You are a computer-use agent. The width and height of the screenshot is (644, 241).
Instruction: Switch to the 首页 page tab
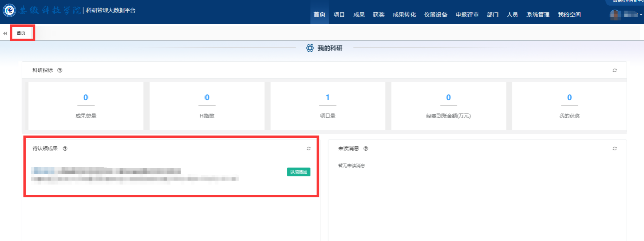(21, 33)
